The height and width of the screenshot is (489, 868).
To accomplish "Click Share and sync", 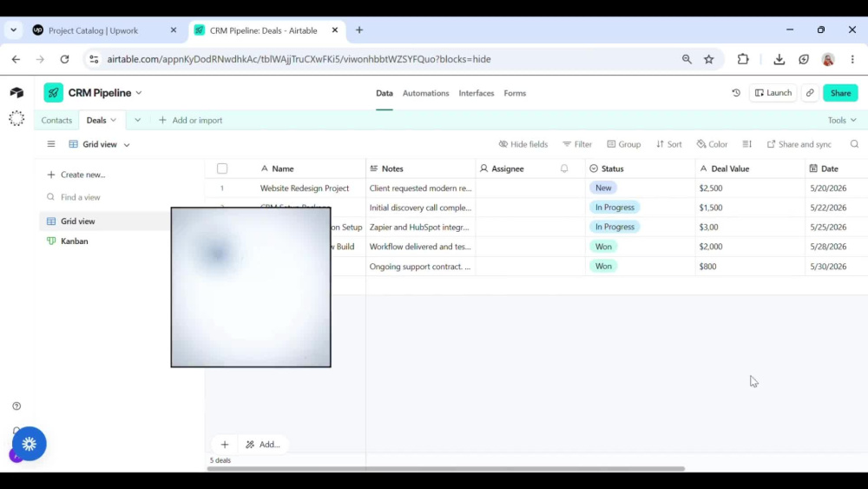I will [x=799, y=144].
